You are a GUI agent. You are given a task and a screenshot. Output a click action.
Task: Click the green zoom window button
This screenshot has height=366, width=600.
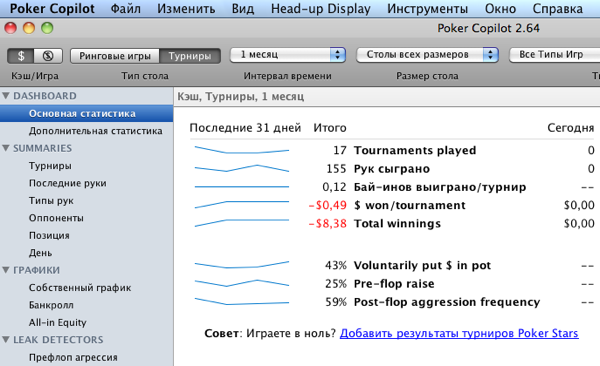[x=47, y=28]
